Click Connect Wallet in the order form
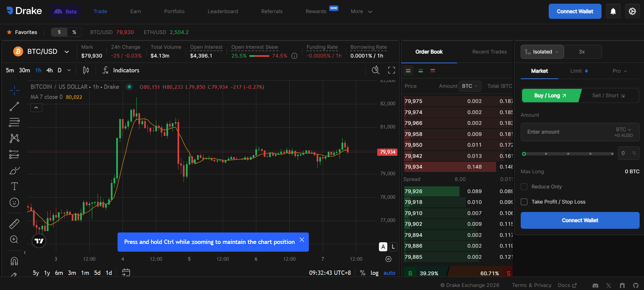This screenshot has width=644, height=290. click(x=580, y=220)
